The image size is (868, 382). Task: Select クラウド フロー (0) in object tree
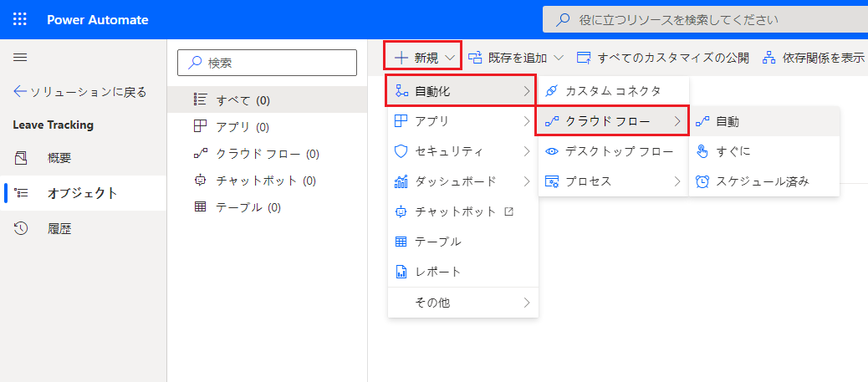coord(267,154)
